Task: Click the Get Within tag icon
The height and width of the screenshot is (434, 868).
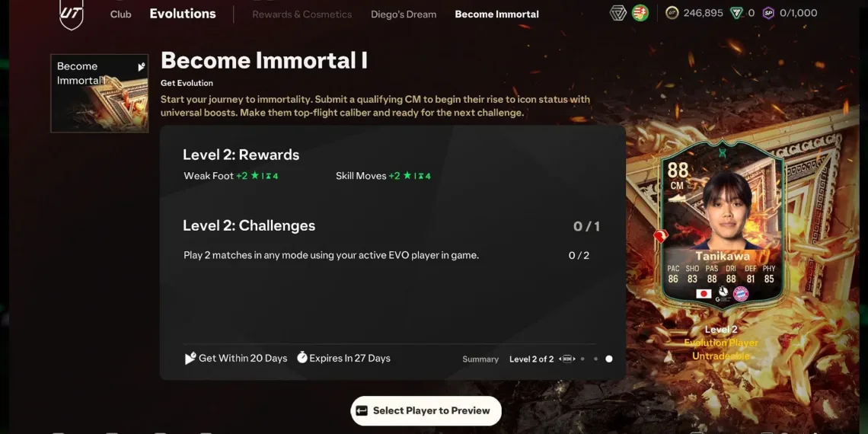Action: coord(190,358)
